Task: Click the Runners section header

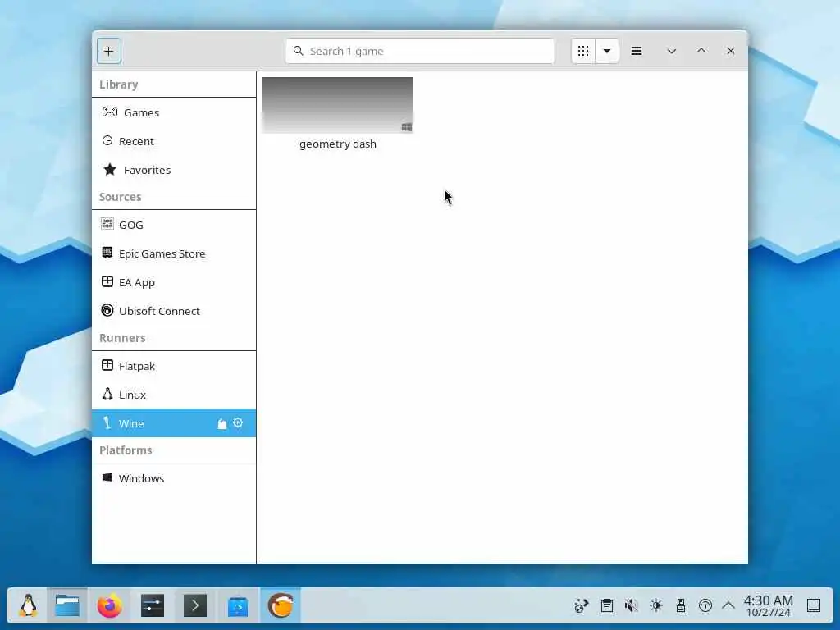Action: [x=122, y=338]
